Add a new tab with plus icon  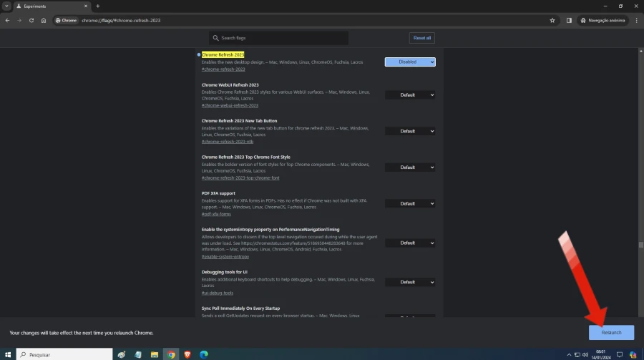pos(98,6)
